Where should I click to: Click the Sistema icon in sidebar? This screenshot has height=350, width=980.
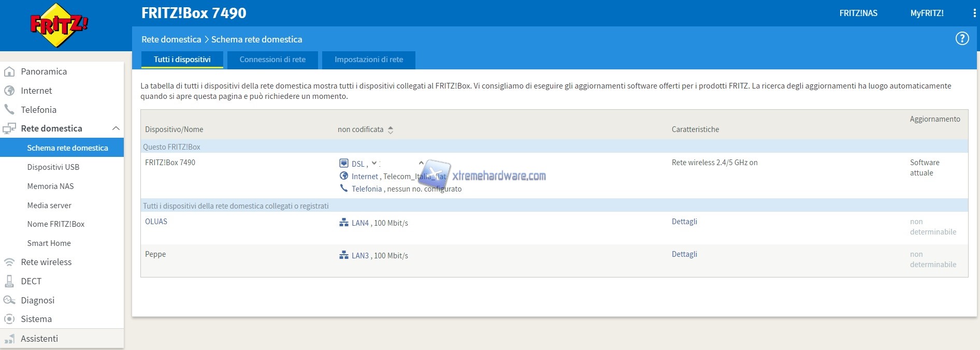point(9,319)
